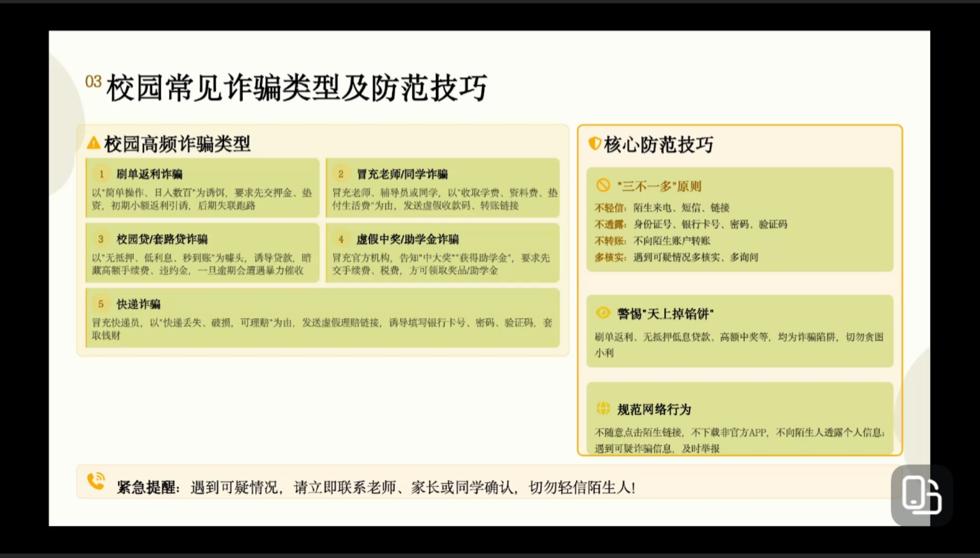Click the 不轻信 label in principles list
This screenshot has width=980, height=558.
coord(610,208)
